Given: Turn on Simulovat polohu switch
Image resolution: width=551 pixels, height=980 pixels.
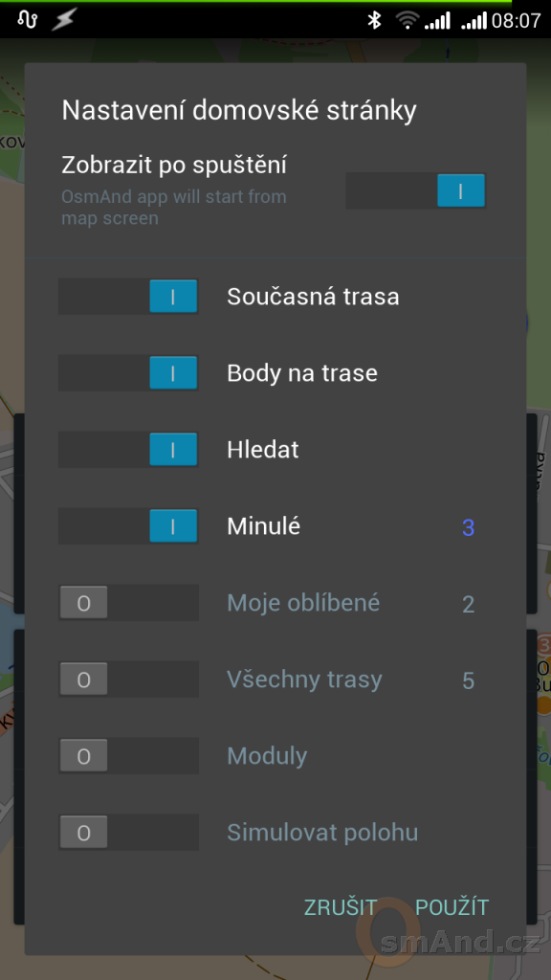Looking at the screenshot, I should click(x=128, y=833).
